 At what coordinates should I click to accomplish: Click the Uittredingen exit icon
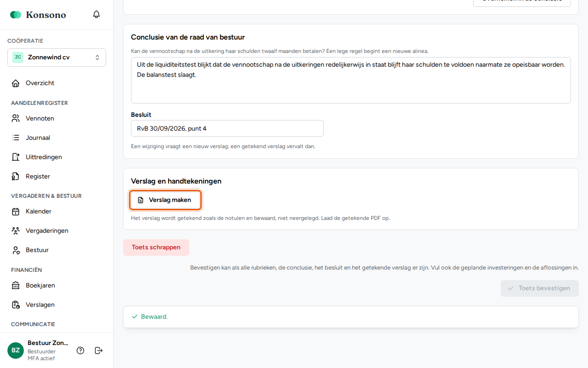16,157
